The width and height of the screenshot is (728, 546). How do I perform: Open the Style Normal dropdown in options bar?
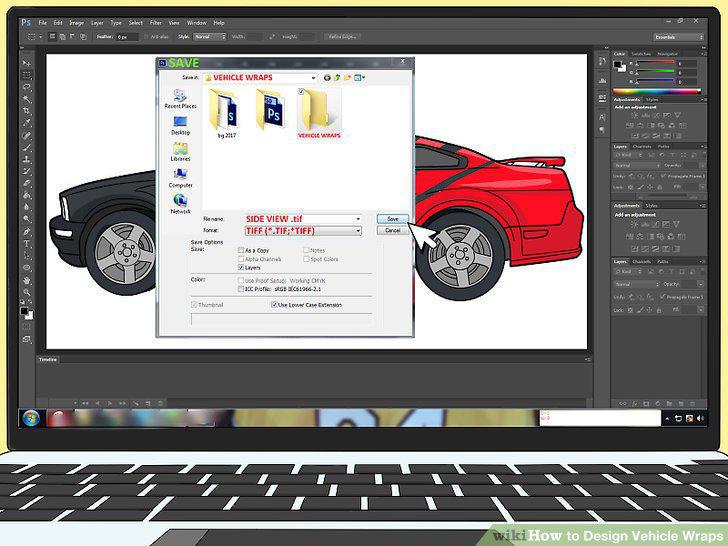[209, 37]
